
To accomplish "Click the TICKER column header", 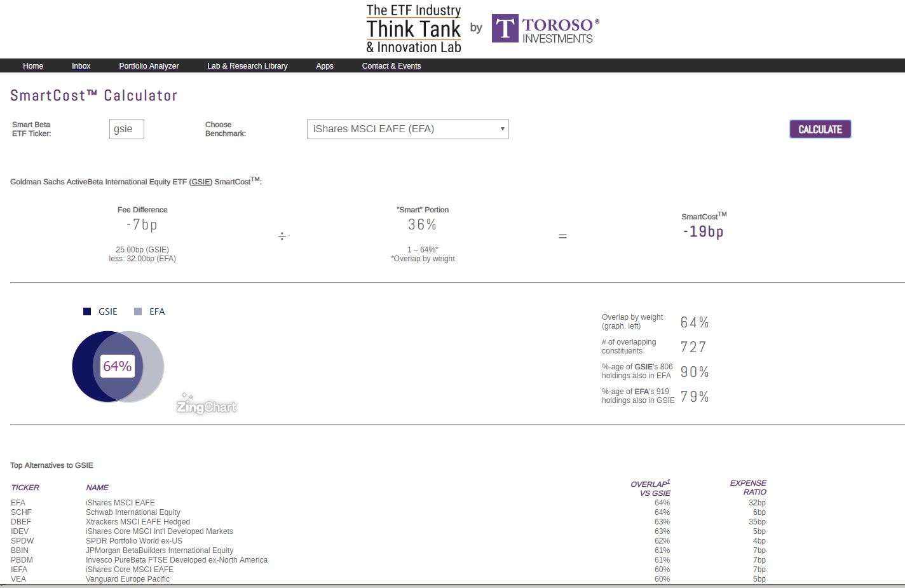I will point(25,488).
